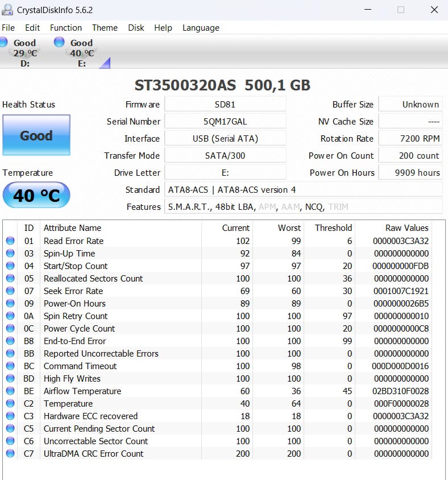Click status orb beside Airflow Temperature
This screenshot has height=480, width=448.
tap(10, 391)
